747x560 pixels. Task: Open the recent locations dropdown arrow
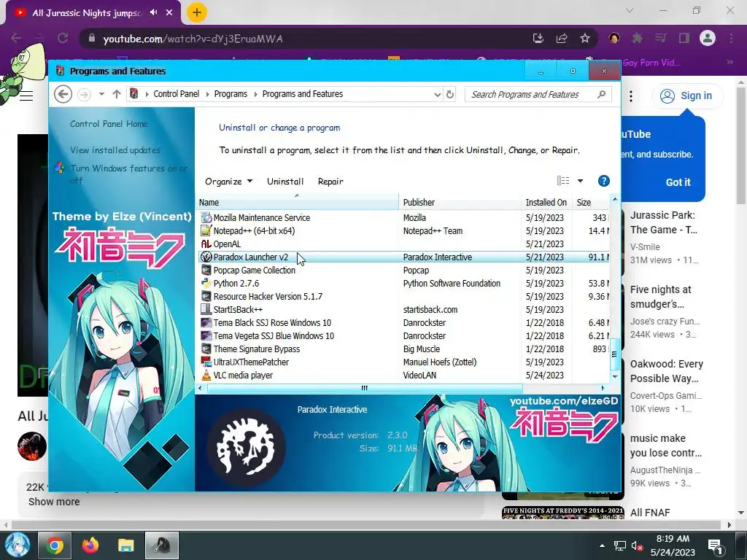101,94
